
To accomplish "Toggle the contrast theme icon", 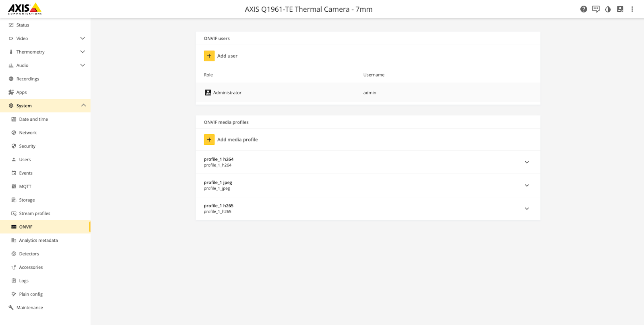I will tap(608, 9).
